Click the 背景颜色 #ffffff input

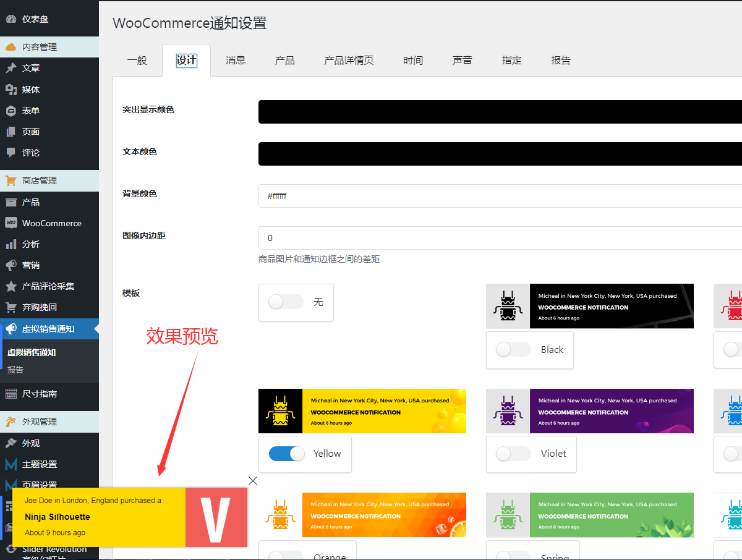point(500,196)
